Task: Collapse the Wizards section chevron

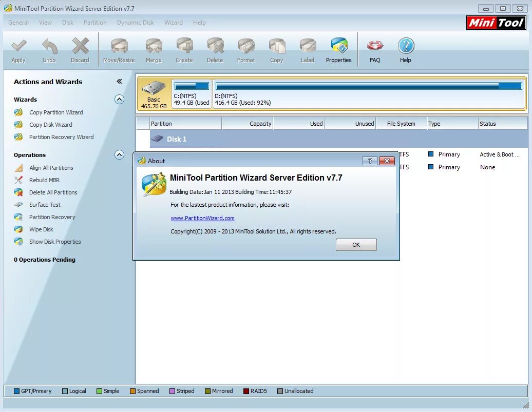Action: click(x=119, y=100)
